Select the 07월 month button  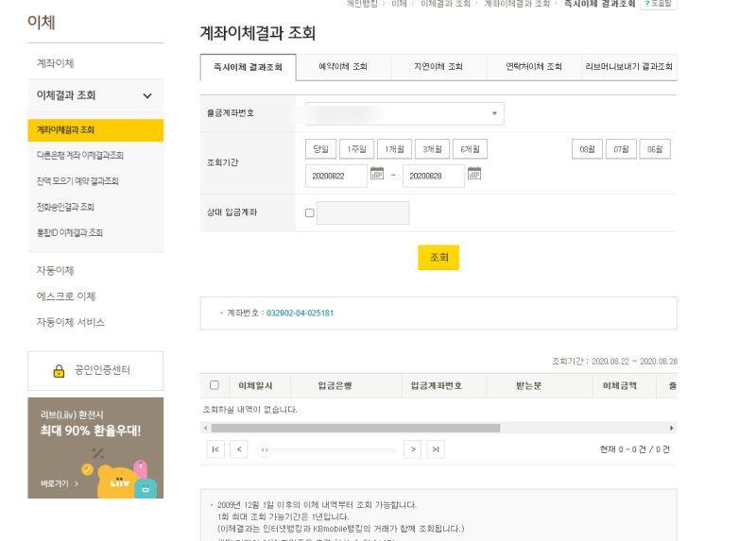pos(621,149)
